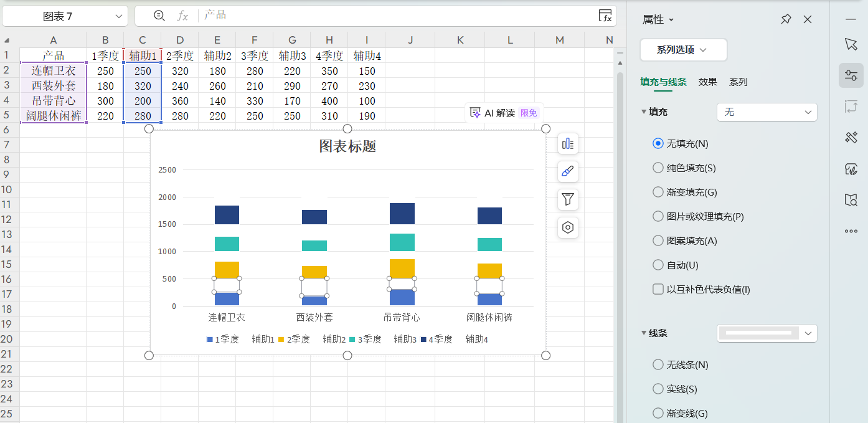This screenshot has width=868, height=423.
Task: Select the arrow pointer tool in sidebar
Action: pos(851,44)
